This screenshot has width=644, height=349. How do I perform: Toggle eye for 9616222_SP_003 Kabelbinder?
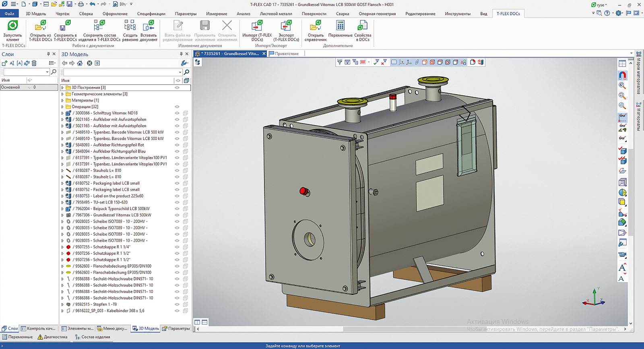[x=177, y=311]
